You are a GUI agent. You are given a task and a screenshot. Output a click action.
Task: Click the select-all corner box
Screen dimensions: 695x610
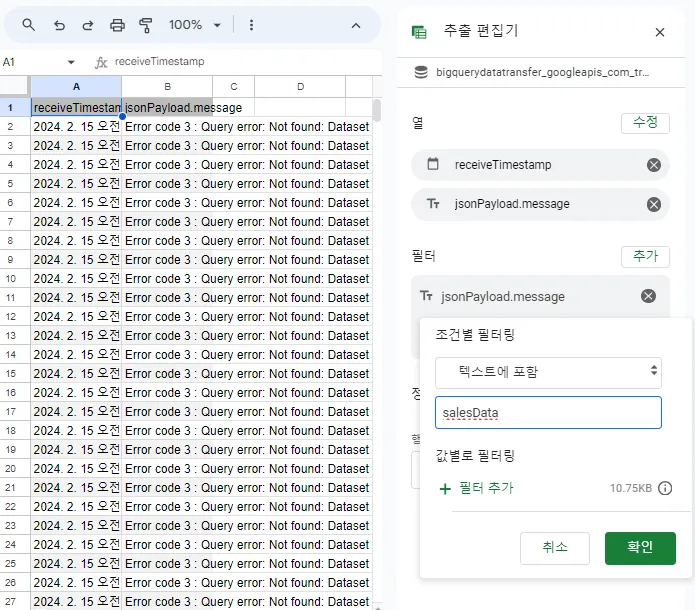click(15, 86)
